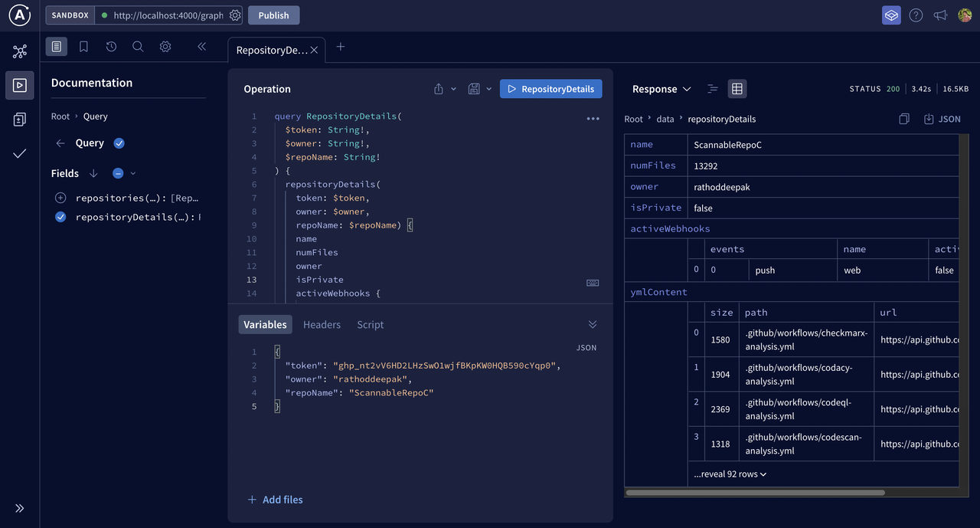The image size is (980, 528).
Task: Add a new operation tab
Action: pyautogui.click(x=341, y=47)
